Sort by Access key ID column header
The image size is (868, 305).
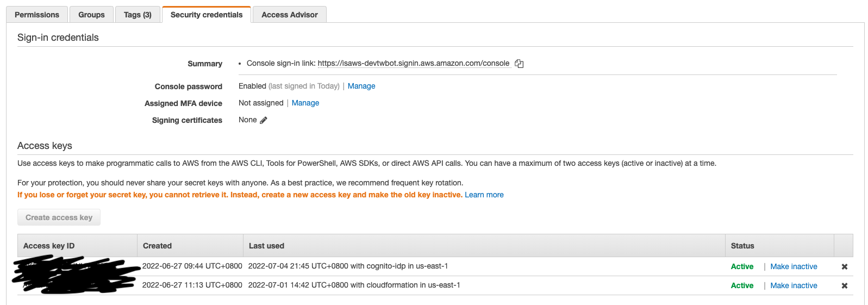pos(77,246)
